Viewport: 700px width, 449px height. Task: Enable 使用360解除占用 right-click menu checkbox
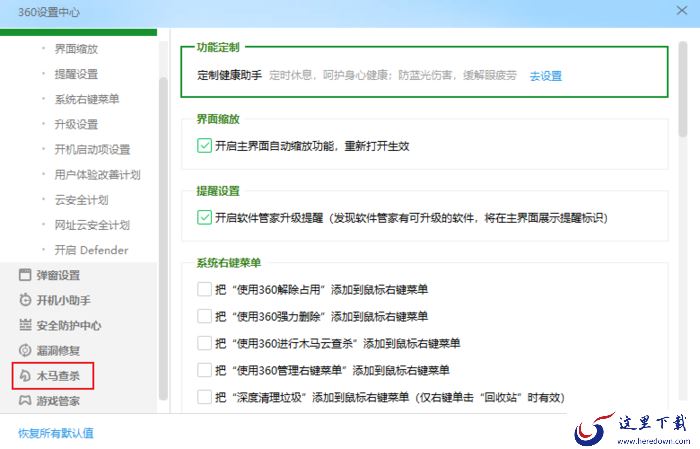click(x=204, y=289)
